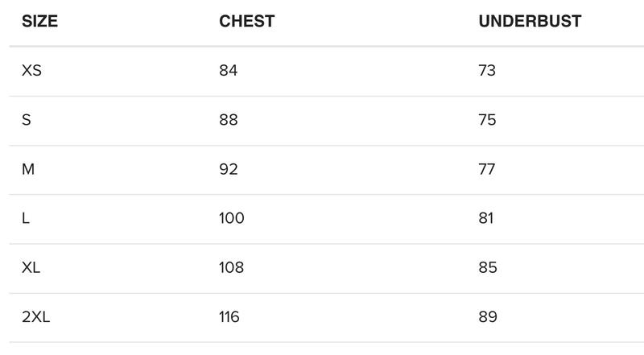Click underbust value 81
This screenshot has width=644, height=355.
(486, 218)
